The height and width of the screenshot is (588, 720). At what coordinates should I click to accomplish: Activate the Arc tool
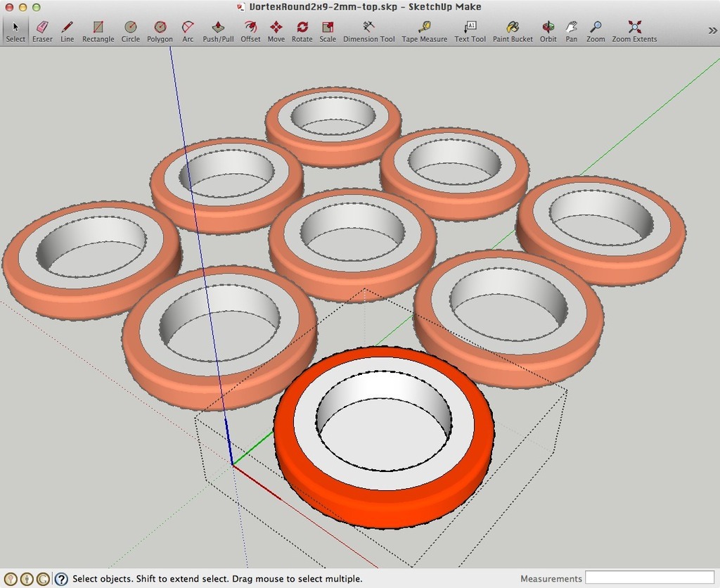point(188,31)
